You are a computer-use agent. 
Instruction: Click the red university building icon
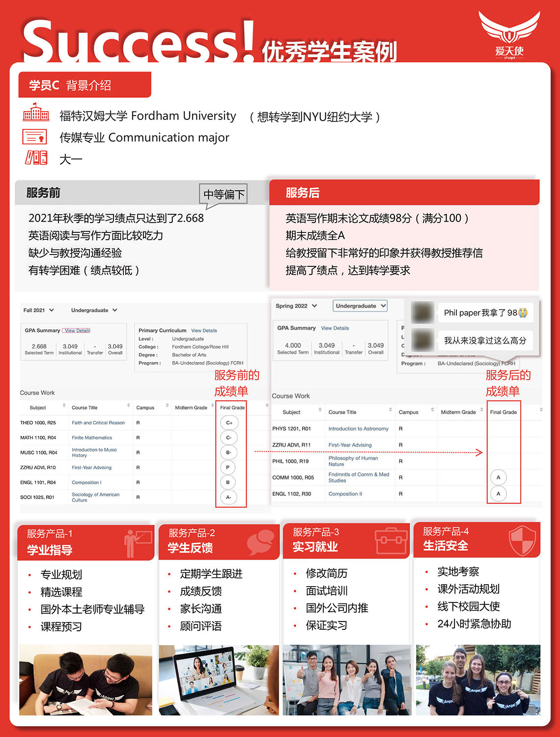pos(36,113)
